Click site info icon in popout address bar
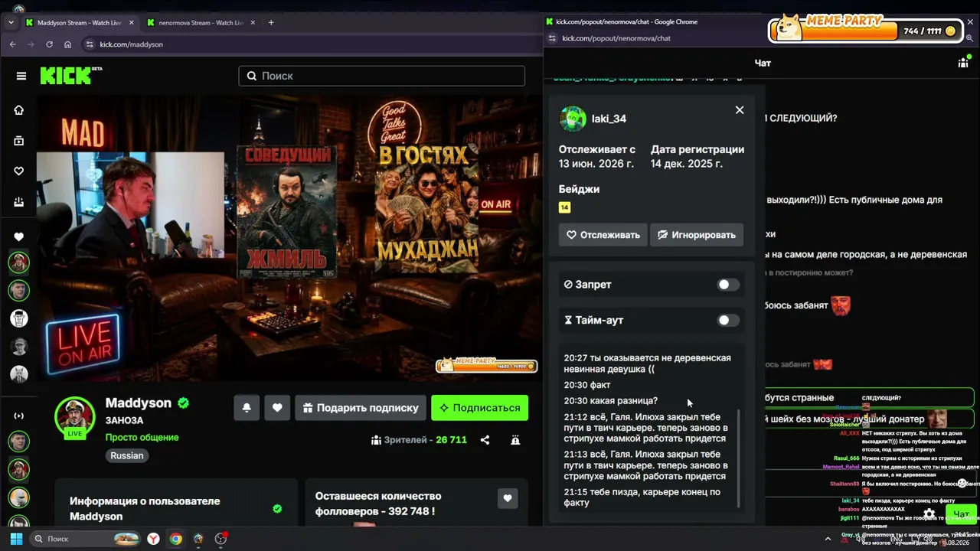Image resolution: width=980 pixels, height=551 pixels. click(553, 38)
